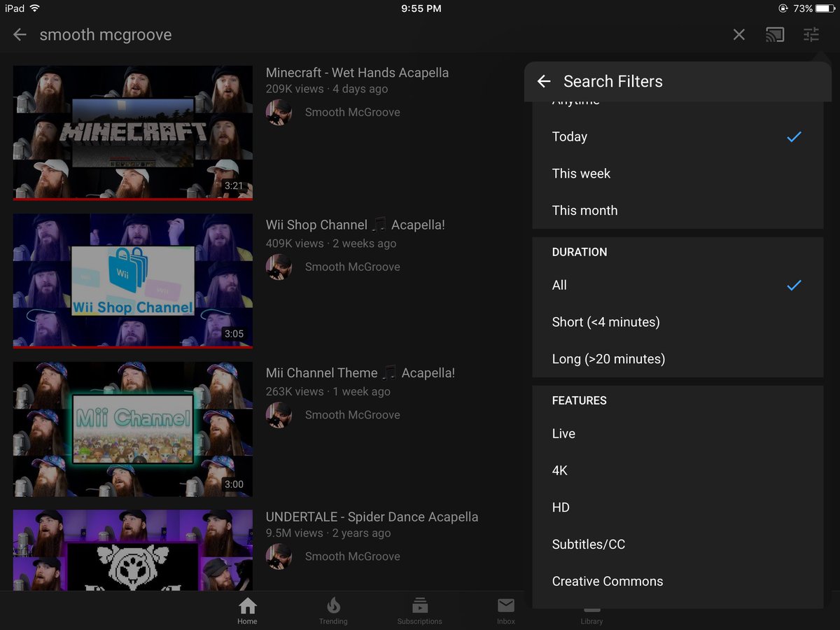Tap title 'Wii Shop Channel Acapella!'
The height and width of the screenshot is (630, 840).
click(x=356, y=225)
